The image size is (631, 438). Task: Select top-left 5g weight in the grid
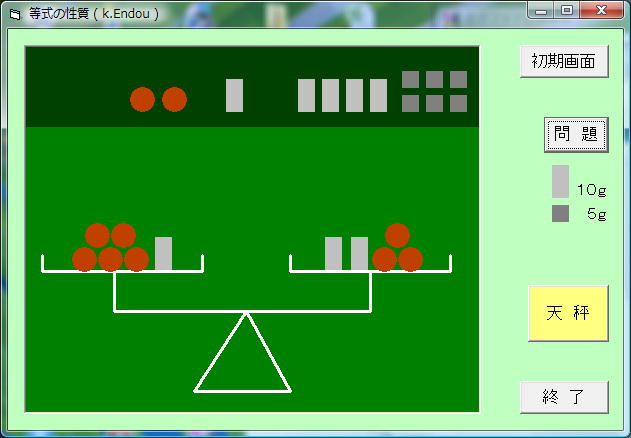pyautogui.click(x=410, y=79)
